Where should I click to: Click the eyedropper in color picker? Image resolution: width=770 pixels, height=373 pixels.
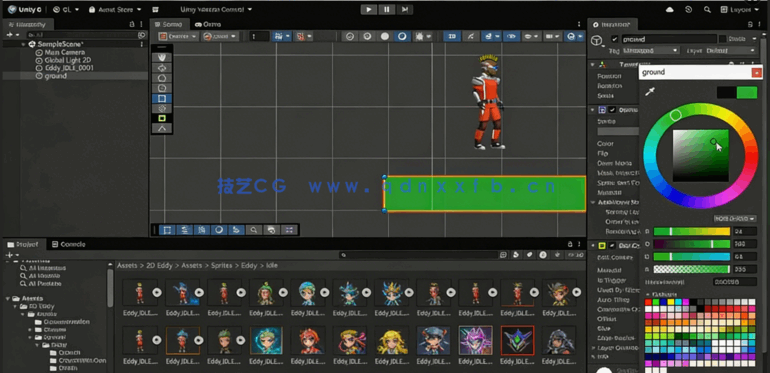pyautogui.click(x=650, y=92)
